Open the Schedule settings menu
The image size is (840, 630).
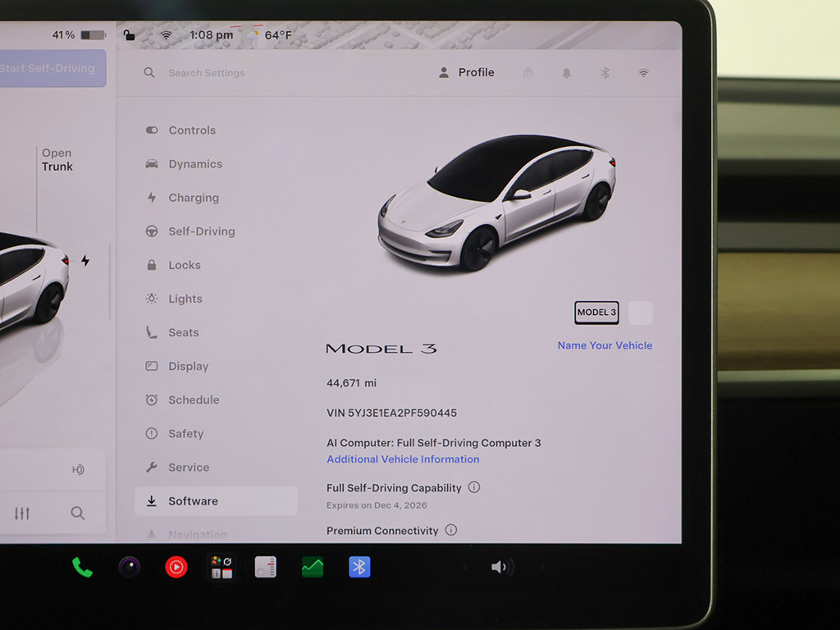point(216,400)
